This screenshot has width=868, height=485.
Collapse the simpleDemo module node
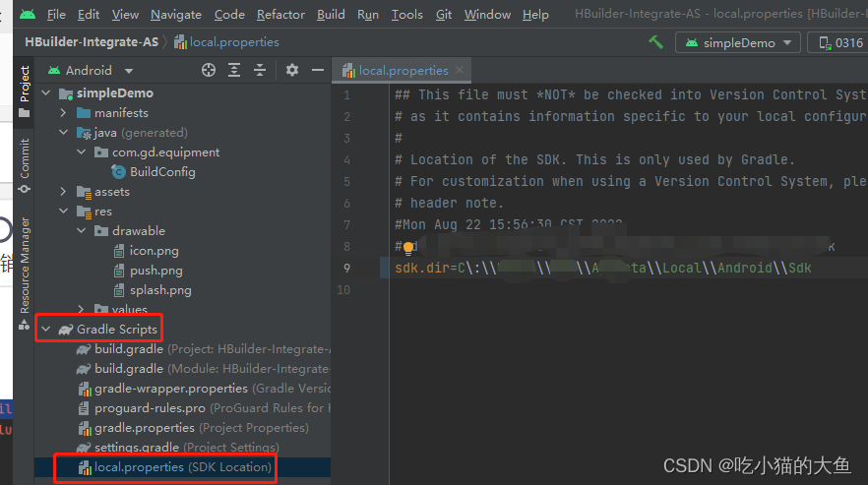coord(46,93)
